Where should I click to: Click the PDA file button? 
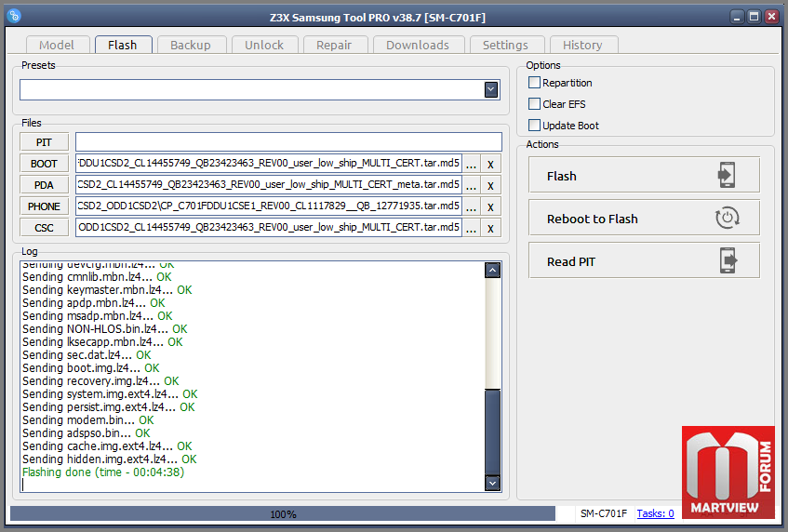(45, 185)
